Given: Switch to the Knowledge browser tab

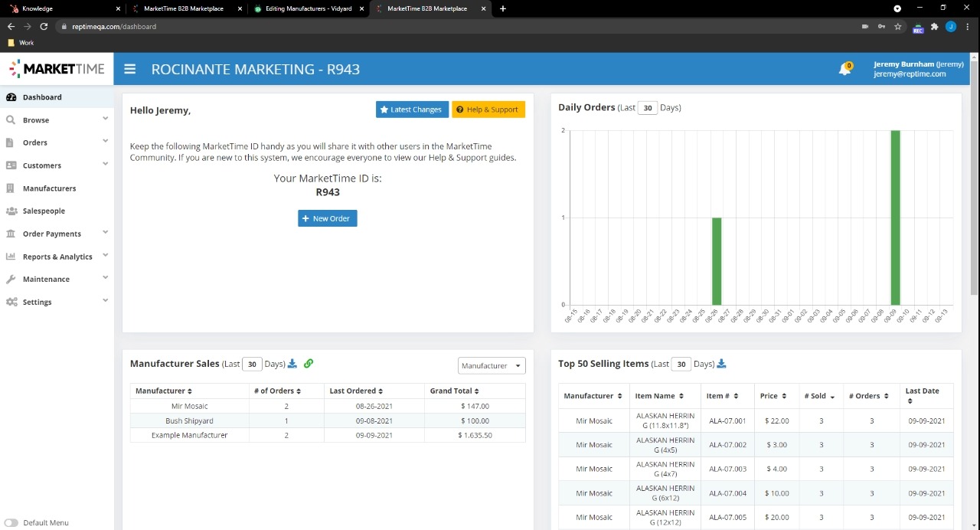Looking at the screenshot, I should (x=64, y=8).
